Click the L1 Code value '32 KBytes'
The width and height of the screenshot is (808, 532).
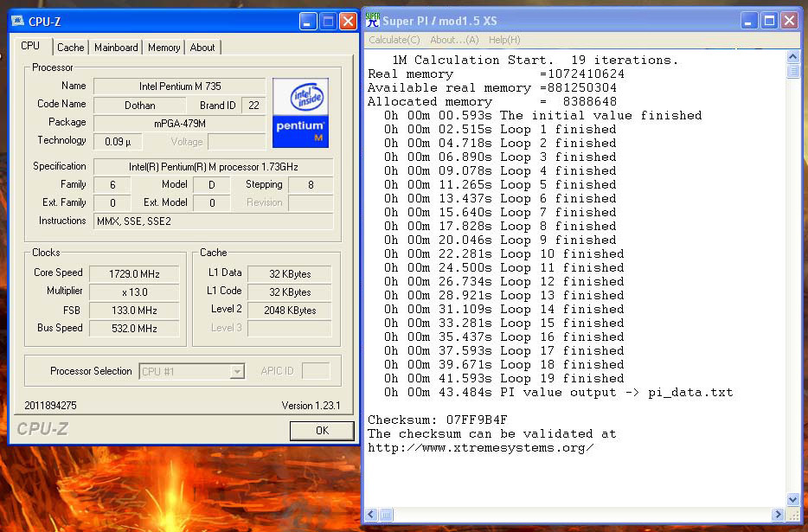[x=290, y=292]
